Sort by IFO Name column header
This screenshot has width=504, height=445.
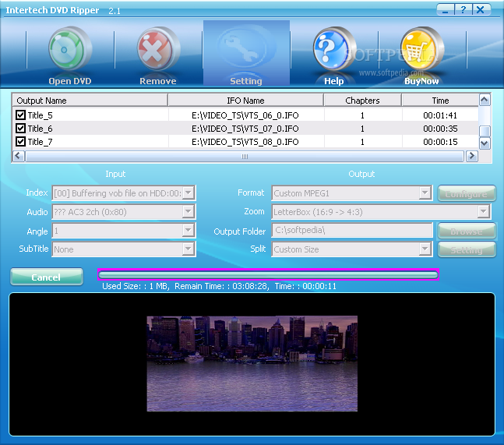click(245, 101)
